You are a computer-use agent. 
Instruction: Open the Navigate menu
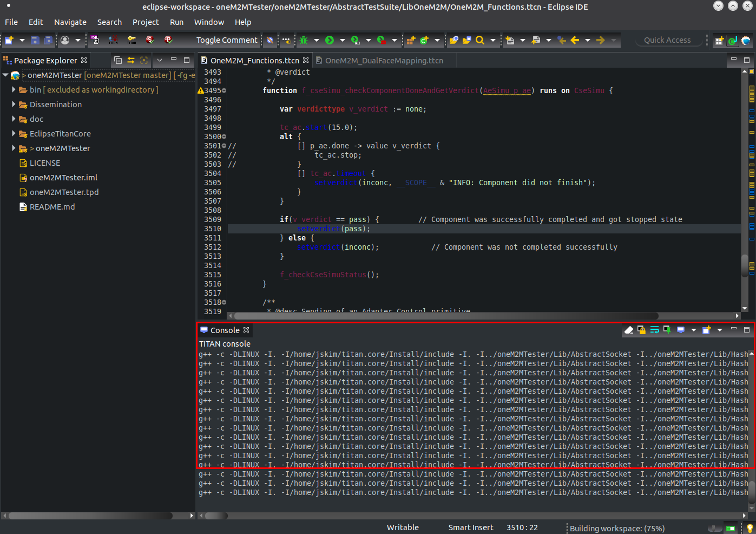[x=70, y=22]
